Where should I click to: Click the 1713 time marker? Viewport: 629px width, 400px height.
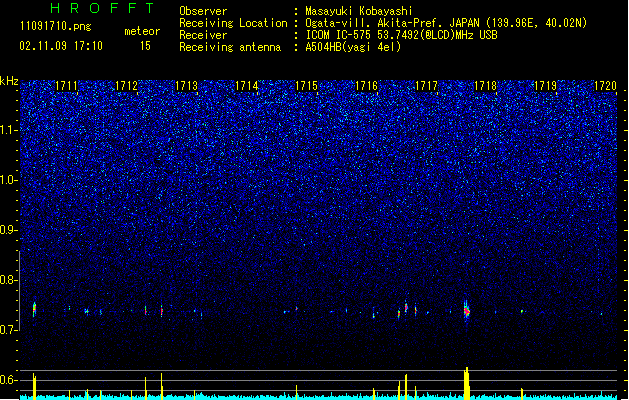[x=187, y=86]
